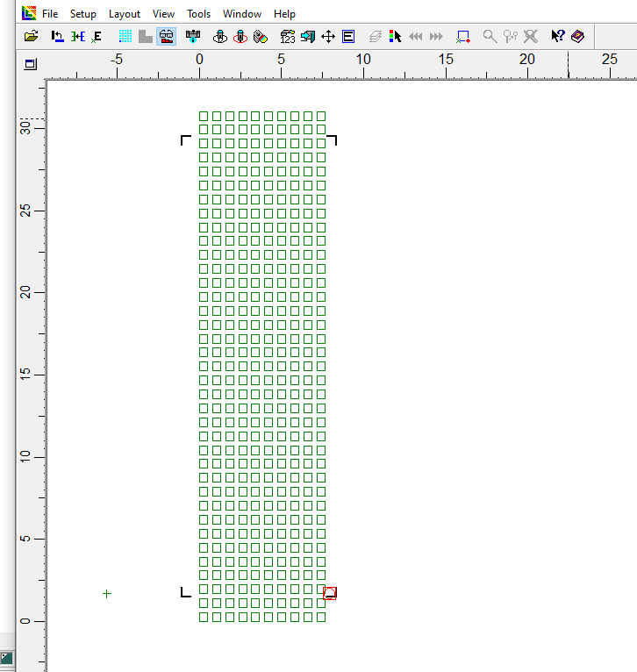Image resolution: width=637 pixels, height=672 pixels.
Task: Toggle the highlighted glasses with red blocks icon
Action: click(167, 37)
